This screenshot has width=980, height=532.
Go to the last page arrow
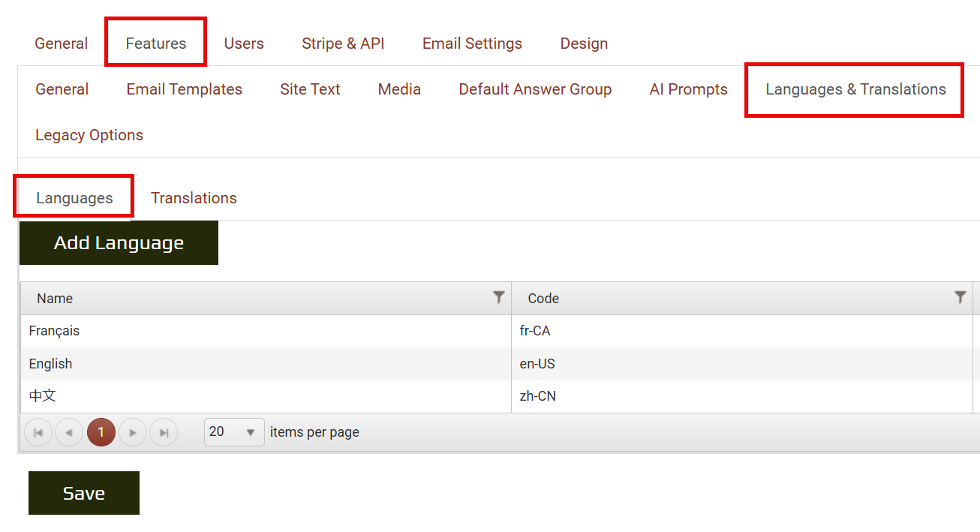pos(164,432)
